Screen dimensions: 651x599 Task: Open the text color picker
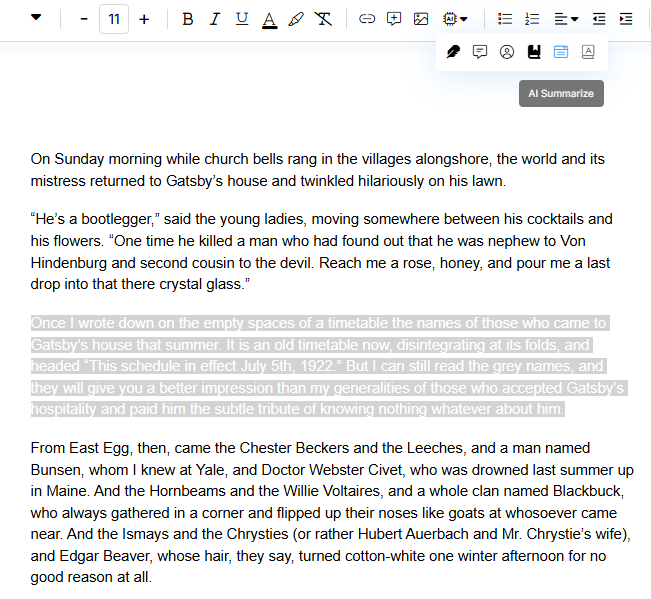coord(268,19)
